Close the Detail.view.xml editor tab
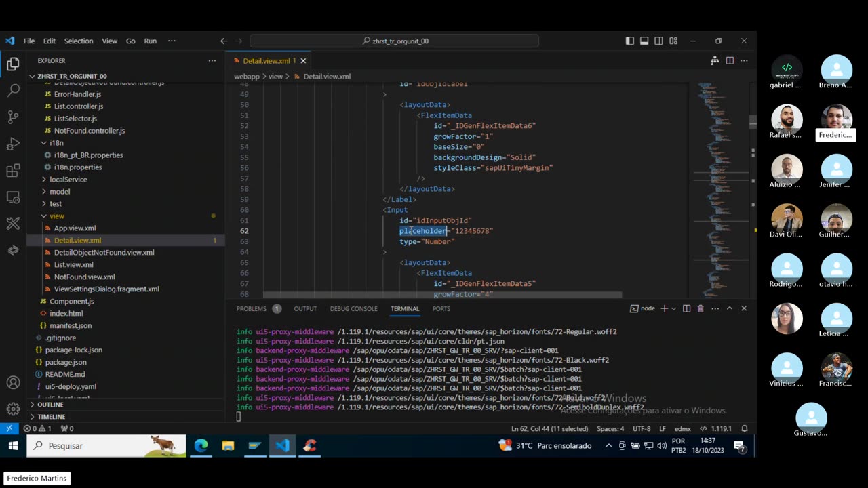Viewport: 868px width, 488px height. pyautogui.click(x=303, y=60)
